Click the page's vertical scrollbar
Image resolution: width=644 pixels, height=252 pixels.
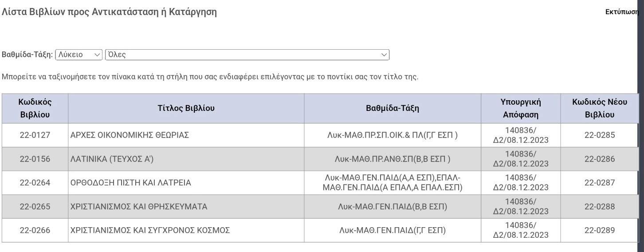(x=641, y=133)
